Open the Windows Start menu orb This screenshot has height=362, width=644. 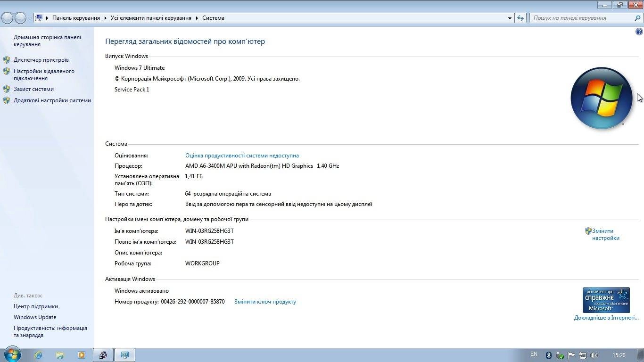[13, 354]
